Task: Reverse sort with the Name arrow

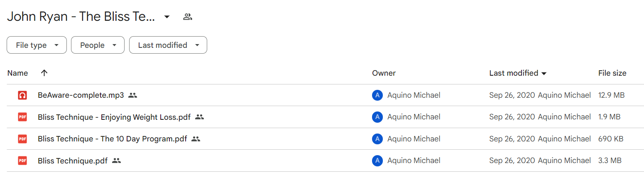Action: [x=44, y=73]
